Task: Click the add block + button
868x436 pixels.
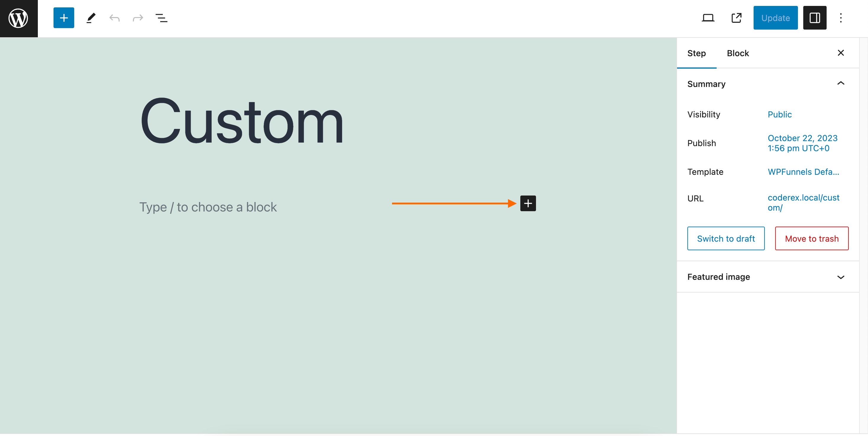Action: pos(527,203)
